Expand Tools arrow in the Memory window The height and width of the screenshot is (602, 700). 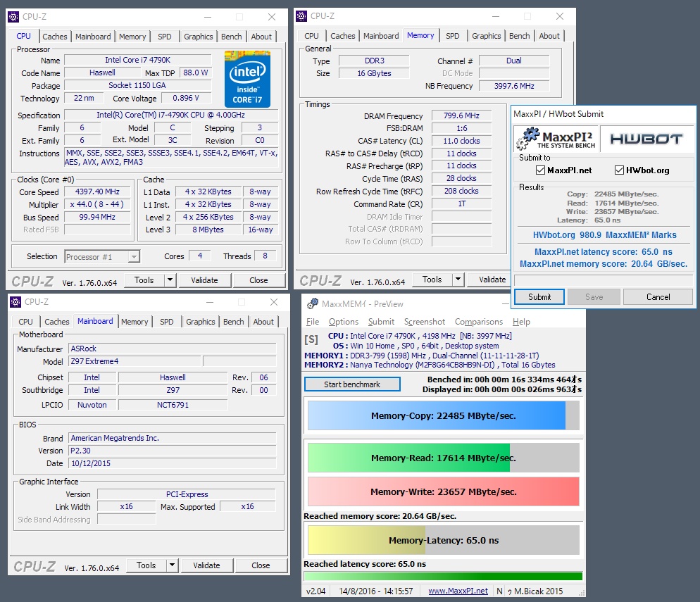coord(458,280)
